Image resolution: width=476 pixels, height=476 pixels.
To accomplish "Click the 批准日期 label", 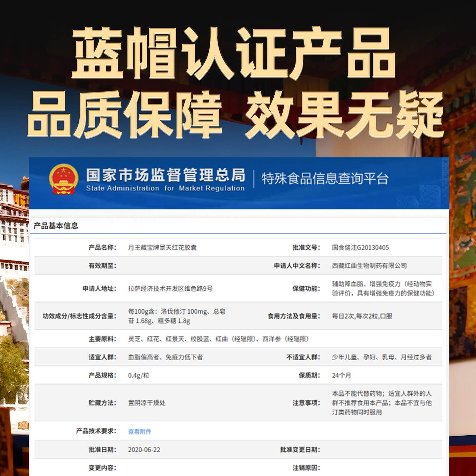I will click(102, 450).
